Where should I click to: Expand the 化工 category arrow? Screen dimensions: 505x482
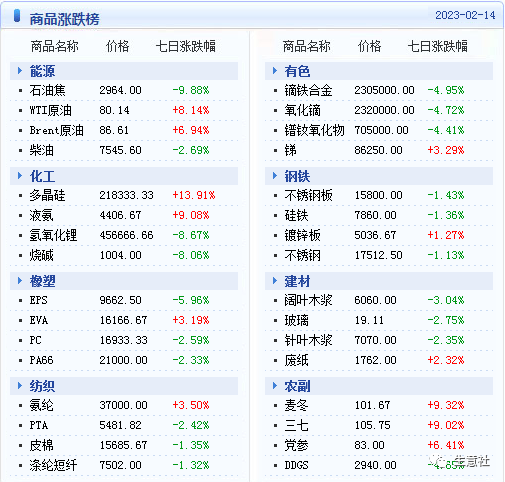[20, 176]
